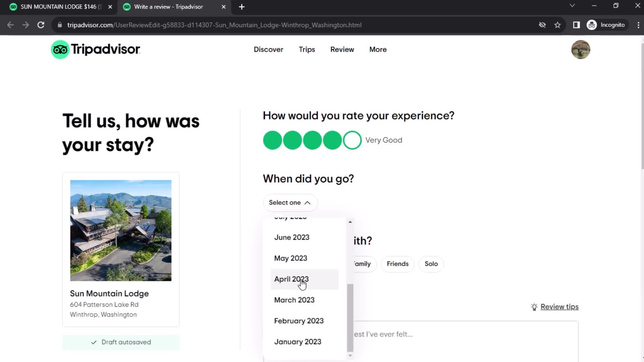
Task: Scroll down in the date selection list
Action: (350, 355)
